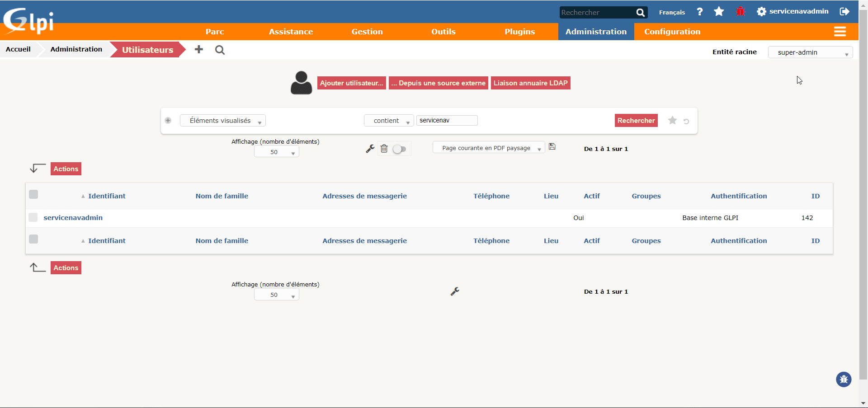Viewport: 868px width, 408px height.
Task: Expand the 'Page courante en PDF paysage' dropdown
Action: point(488,147)
